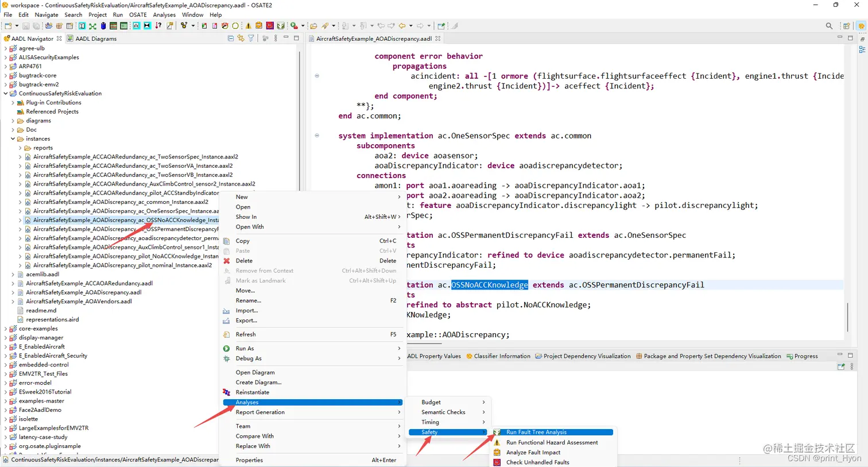The image size is (868, 467).
Task: Open the Progress tab
Action: (802, 356)
